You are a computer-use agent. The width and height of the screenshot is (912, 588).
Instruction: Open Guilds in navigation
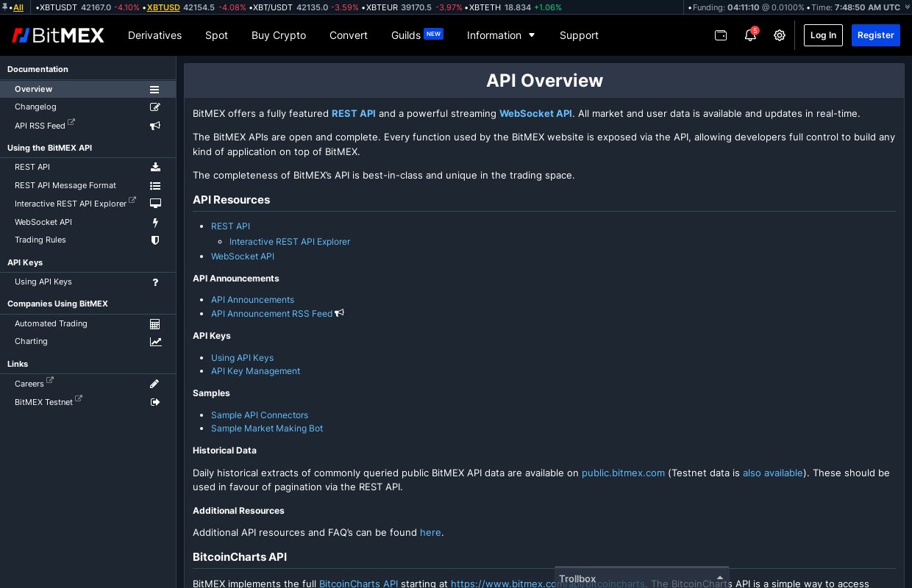click(417, 35)
